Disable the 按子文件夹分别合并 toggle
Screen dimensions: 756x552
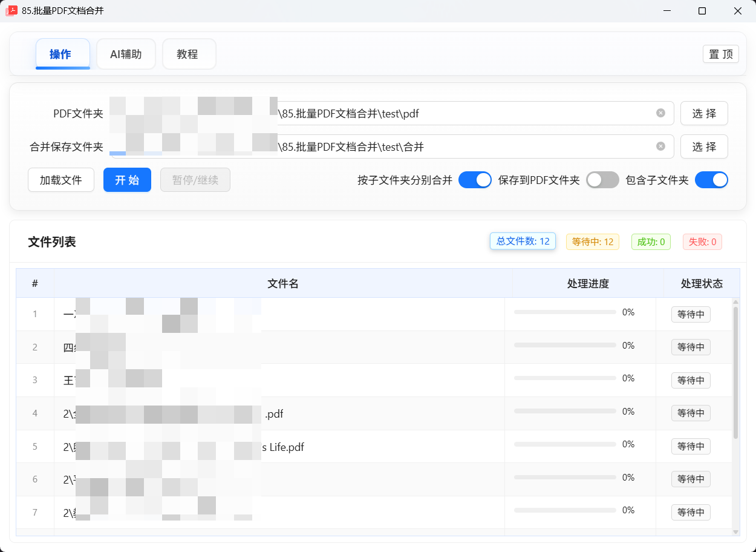point(475,180)
